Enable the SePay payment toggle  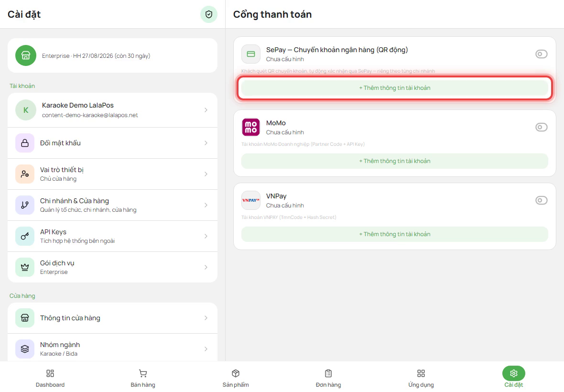(x=541, y=54)
